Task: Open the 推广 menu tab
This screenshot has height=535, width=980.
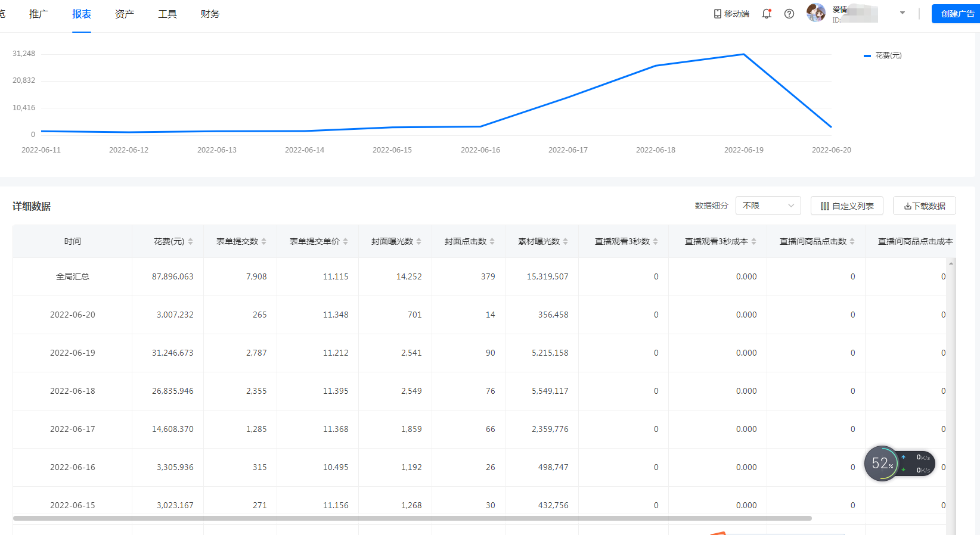Action: coord(39,14)
